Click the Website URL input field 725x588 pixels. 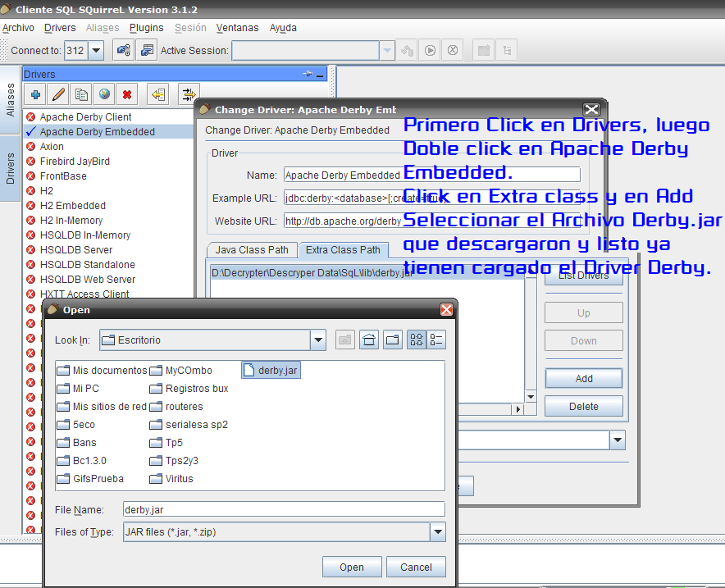pyautogui.click(x=432, y=221)
